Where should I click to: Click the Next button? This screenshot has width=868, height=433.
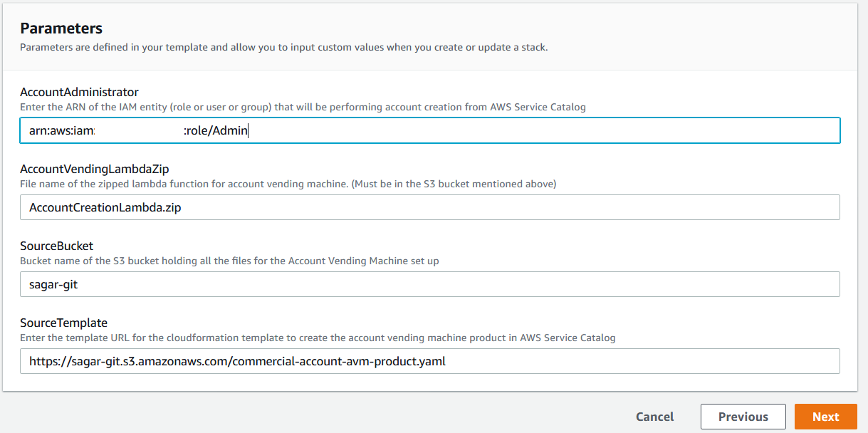(825, 417)
